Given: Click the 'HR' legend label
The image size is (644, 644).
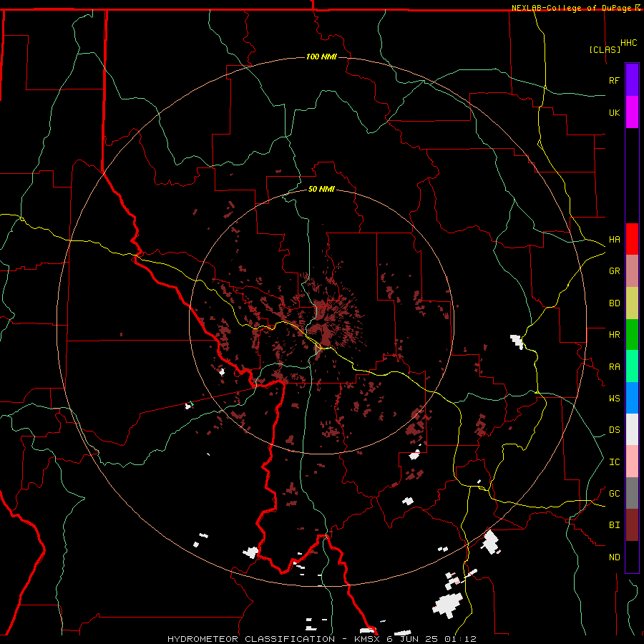Looking at the screenshot, I should (x=614, y=335).
